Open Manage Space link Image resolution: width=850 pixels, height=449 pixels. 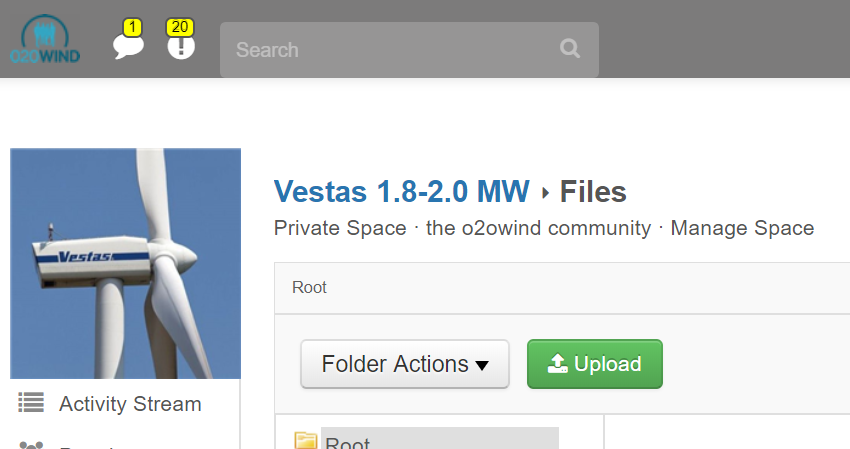pos(742,228)
